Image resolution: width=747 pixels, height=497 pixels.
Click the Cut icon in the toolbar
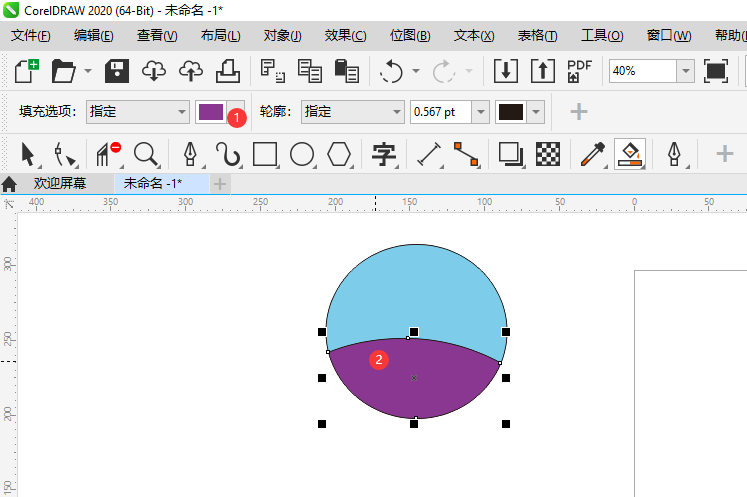pyautogui.click(x=273, y=71)
